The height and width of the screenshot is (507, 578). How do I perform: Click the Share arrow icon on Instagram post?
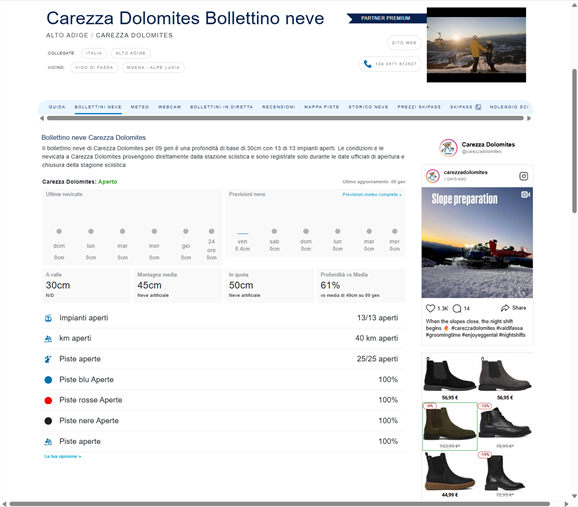click(505, 308)
